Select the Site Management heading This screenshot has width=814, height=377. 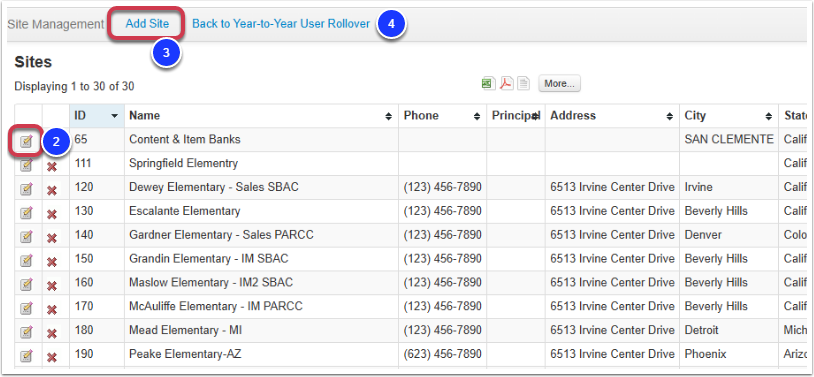[56, 24]
